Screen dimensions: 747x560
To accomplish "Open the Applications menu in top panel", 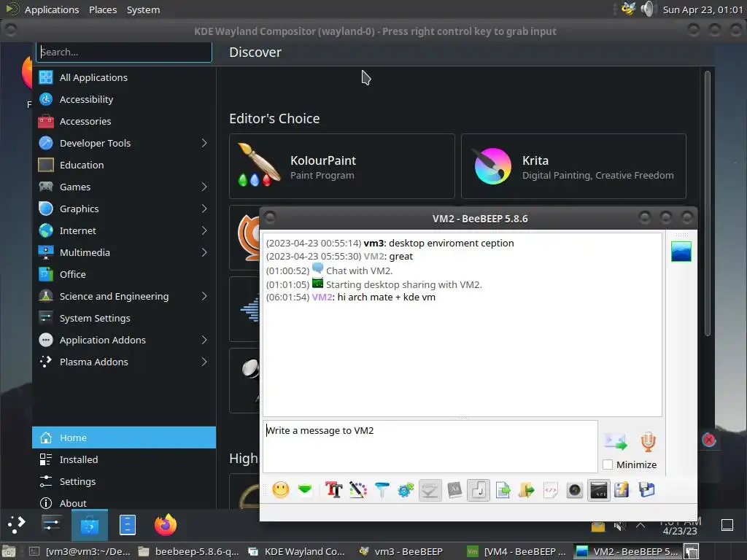I will (52, 9).
